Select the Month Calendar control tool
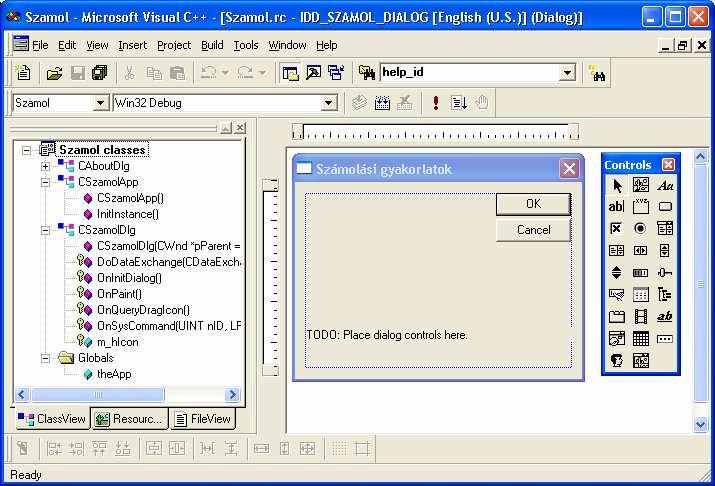 point(641,339)
